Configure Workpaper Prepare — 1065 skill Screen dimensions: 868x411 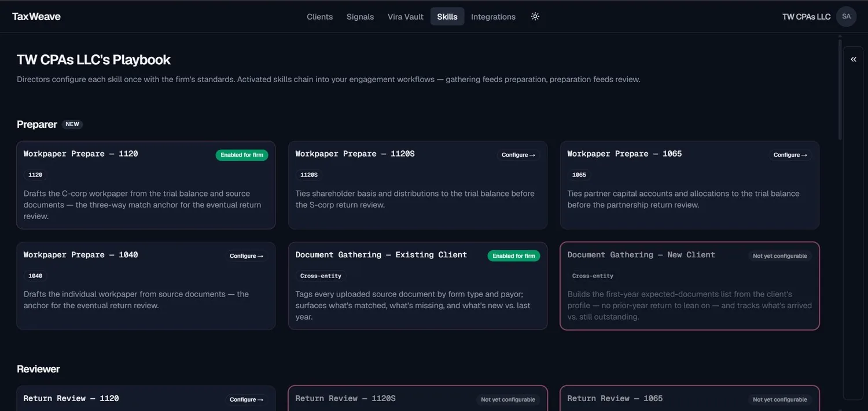coord(790,155)
